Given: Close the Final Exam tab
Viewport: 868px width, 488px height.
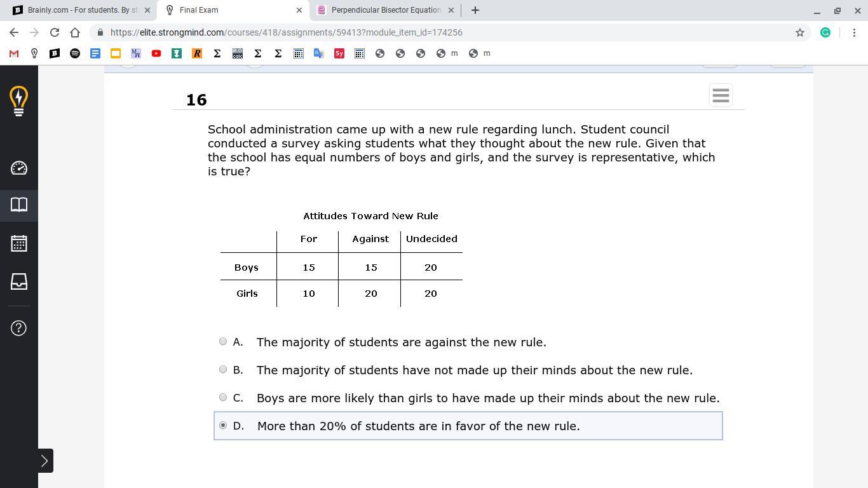Looking at the screenshot, I should coord(299,10).
